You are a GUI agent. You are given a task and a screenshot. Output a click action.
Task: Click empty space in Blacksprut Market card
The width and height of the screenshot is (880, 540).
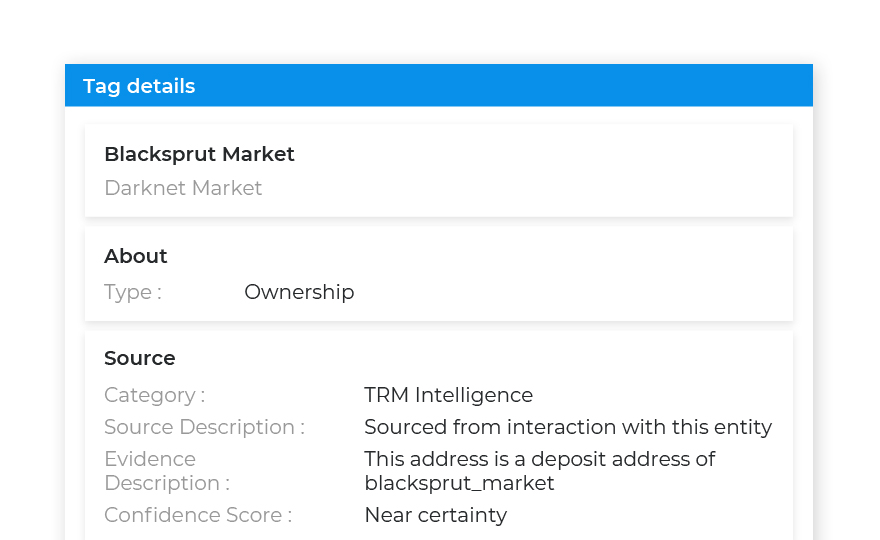click(x=533, y=171)
